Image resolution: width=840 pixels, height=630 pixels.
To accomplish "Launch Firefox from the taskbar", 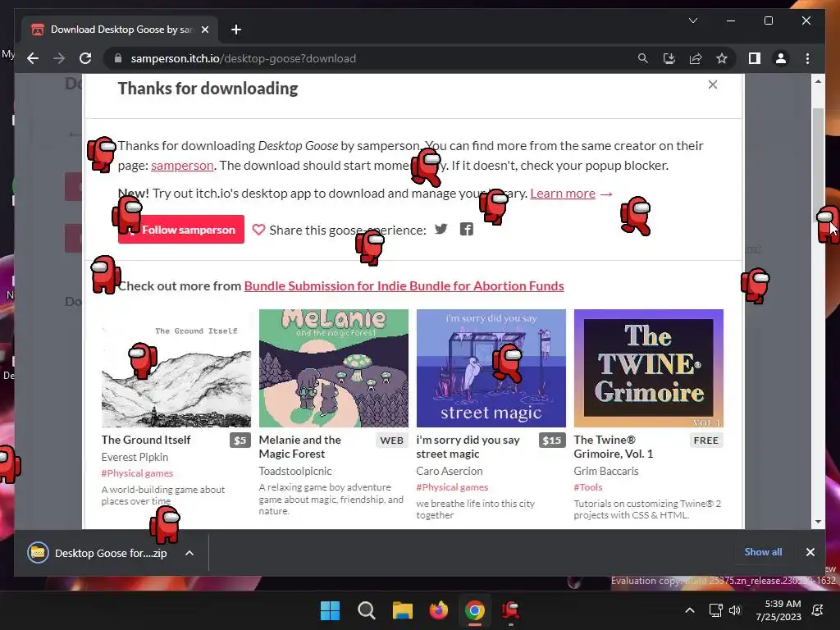I will coord(438,610).
